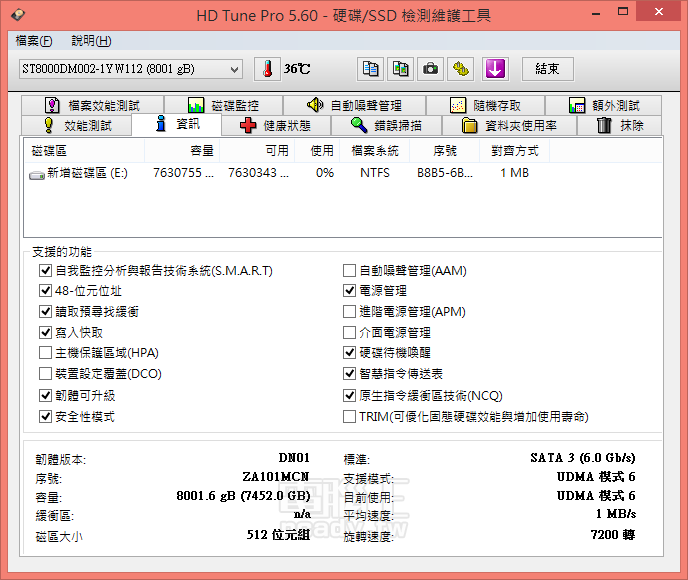This screenshot has height=580, width=688.
Task: Click the 檔案系統 column header
Action: (375, 151)
